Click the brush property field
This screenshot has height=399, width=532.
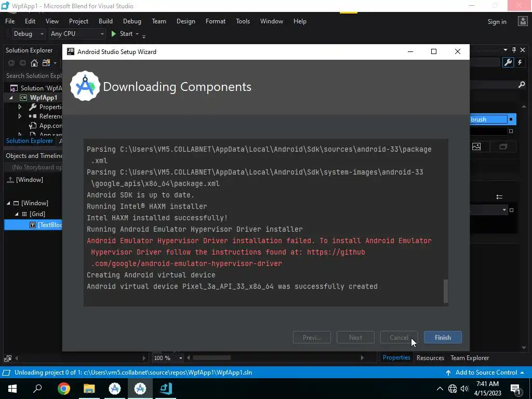(x=488, y=119)
